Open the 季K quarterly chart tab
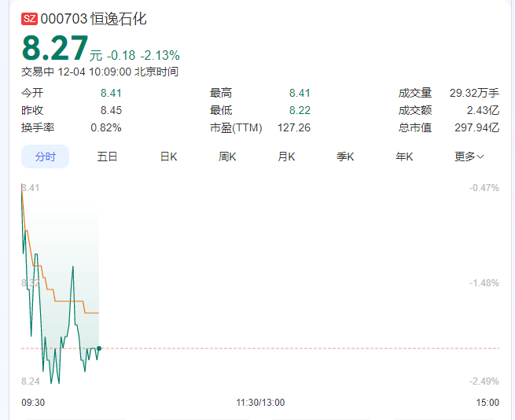 click(x=345, y=157)
